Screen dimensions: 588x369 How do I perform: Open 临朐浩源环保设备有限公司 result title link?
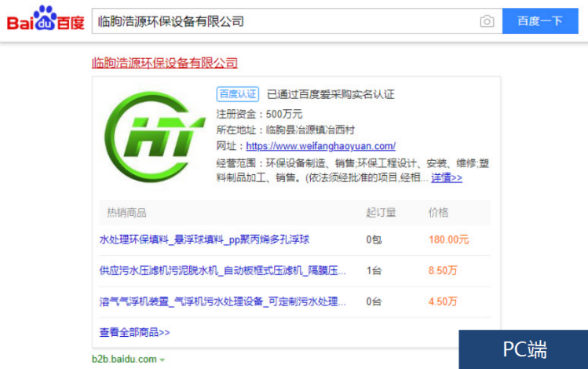[165, 63]
